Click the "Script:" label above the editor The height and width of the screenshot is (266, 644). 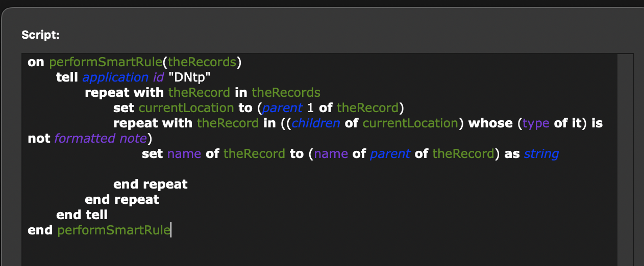tap(40, 35)
